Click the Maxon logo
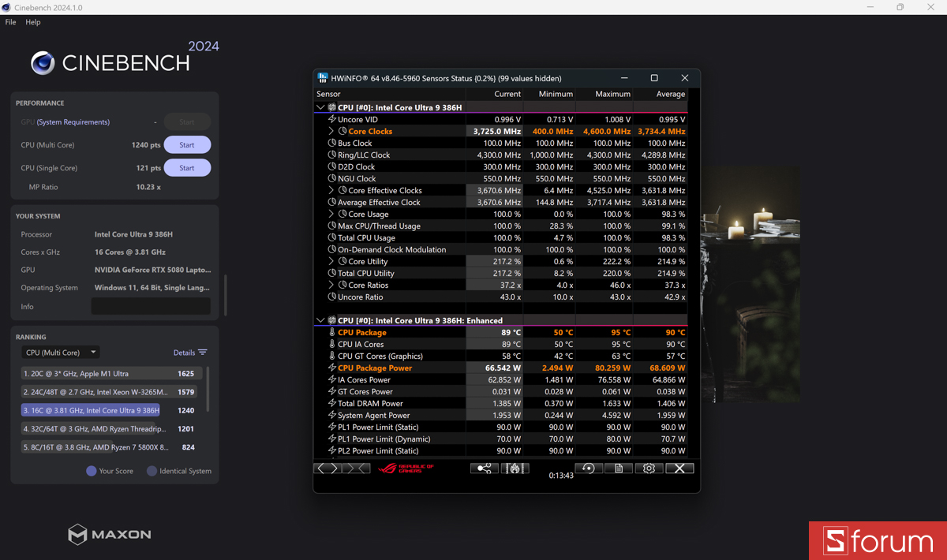947x560 pixels. point(109,534)
